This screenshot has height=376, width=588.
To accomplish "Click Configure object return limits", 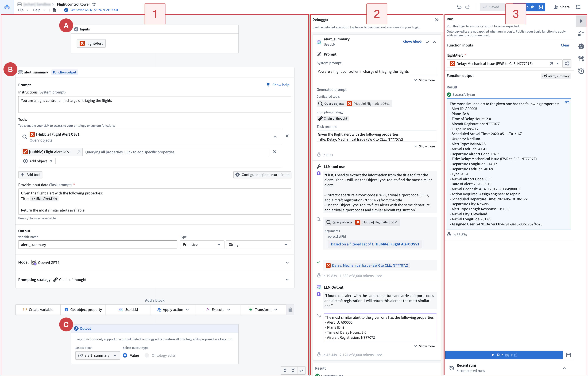I will 262,175.
